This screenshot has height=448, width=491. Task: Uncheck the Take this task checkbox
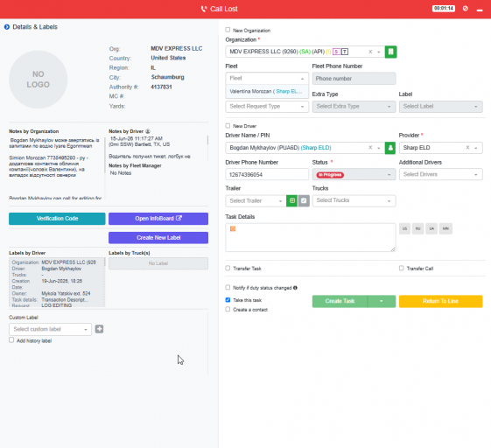(228, 300)
